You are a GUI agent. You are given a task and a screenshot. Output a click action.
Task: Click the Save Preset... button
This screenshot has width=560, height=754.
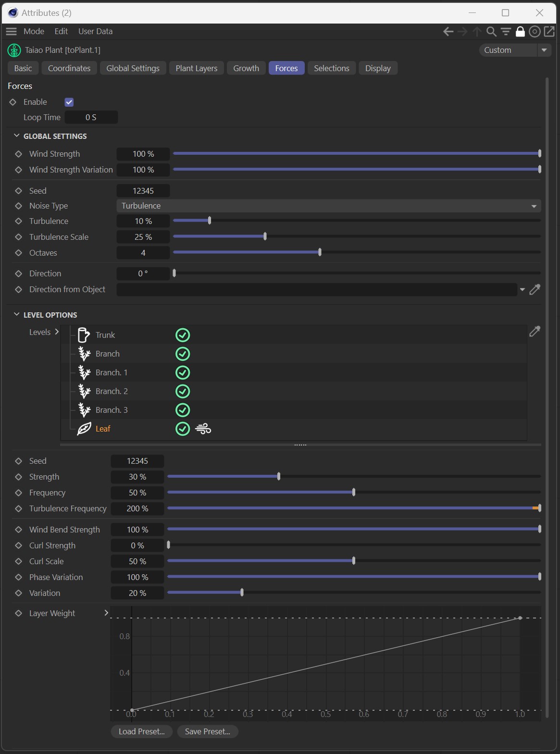click(x=208, y=731)
